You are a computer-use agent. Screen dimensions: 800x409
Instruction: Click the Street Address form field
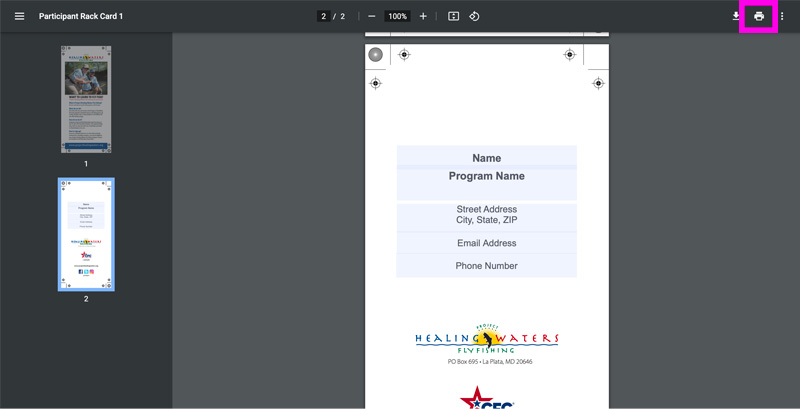pyautogui.click(x=487, y=217)
